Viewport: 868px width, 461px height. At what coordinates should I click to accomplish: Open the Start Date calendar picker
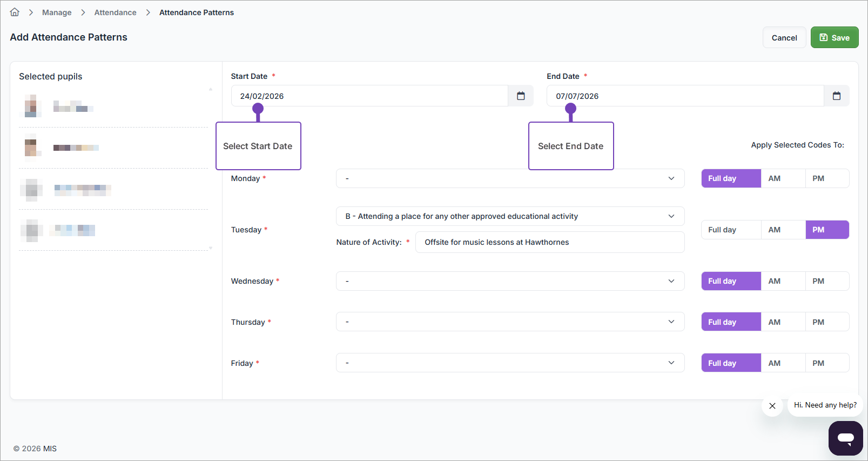(x=521, y=96)
